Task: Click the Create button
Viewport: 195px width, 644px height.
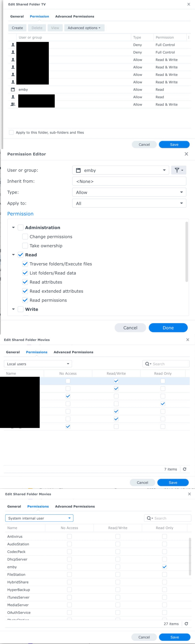Action: [17, 28]
